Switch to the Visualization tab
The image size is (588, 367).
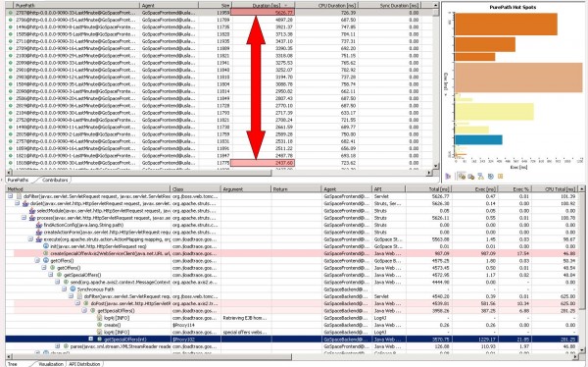pos(51,364)
